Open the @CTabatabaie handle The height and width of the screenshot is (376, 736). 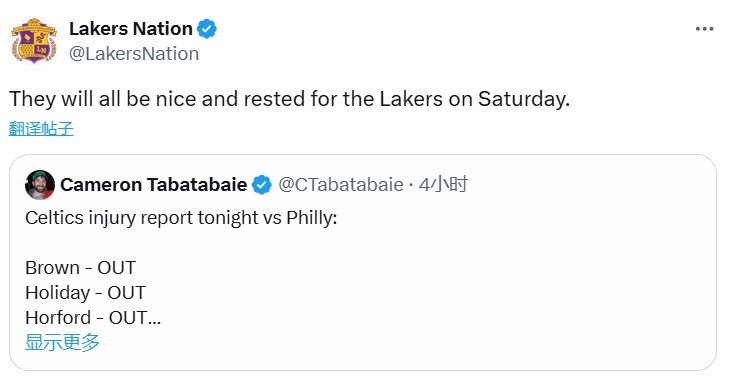[341, 184]
